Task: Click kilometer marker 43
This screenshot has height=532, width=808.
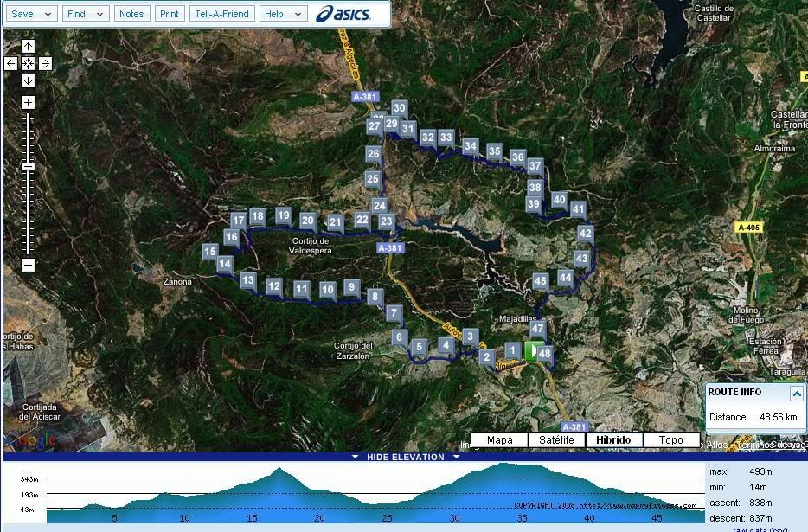Action: pos(582,259)
